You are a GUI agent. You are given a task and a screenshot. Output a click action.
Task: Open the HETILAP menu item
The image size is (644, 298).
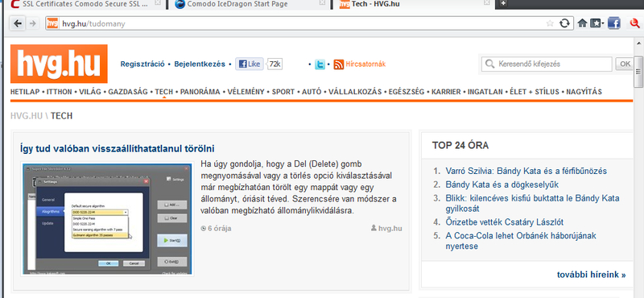25,92
